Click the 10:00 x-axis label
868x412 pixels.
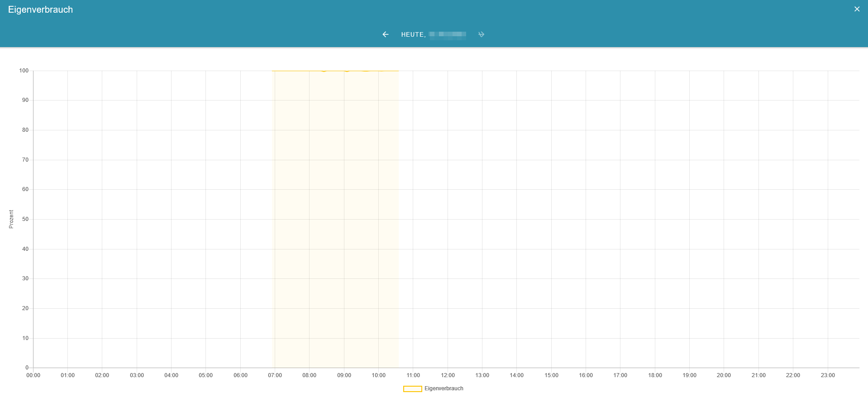[378, 375]
